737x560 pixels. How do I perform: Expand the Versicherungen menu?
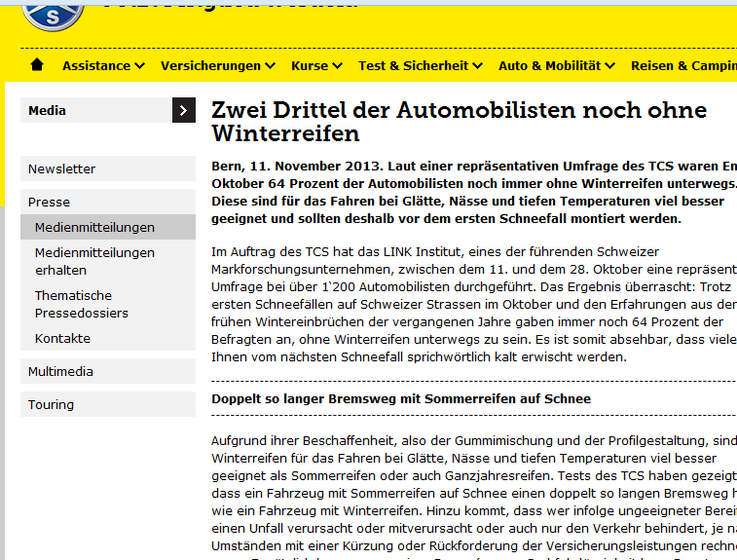coord(218,66)
